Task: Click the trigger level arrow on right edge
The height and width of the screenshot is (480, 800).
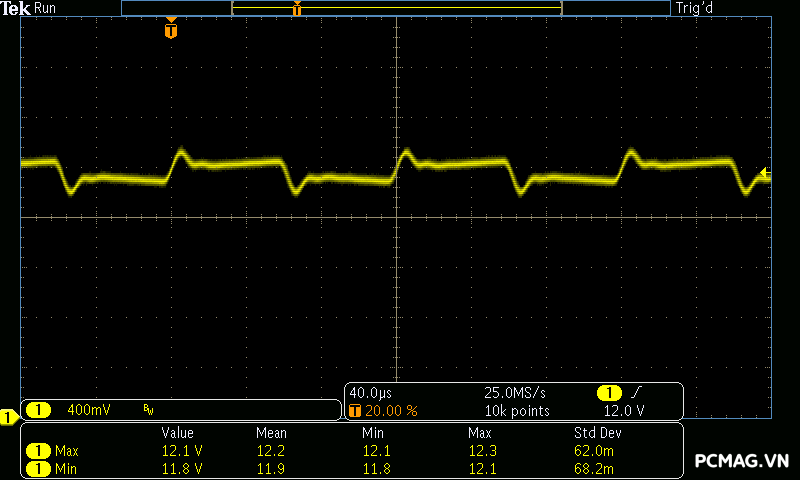Action: (765, 173)
